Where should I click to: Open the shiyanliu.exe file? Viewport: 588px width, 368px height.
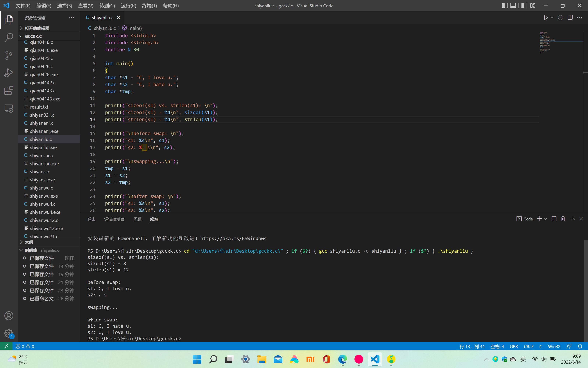coord(49,147)
